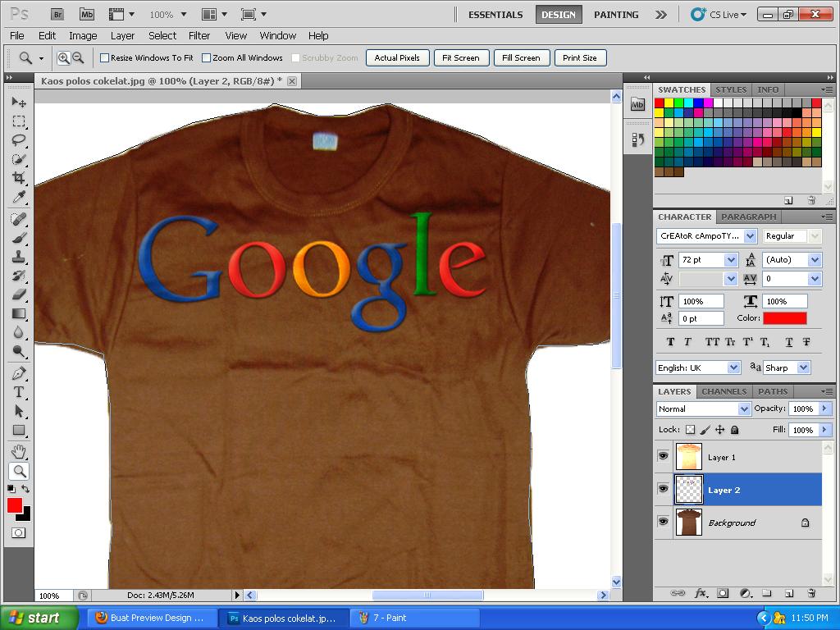Click the Fill Screen button
This screenshot has height=630, width=840.
[x=521, y=58]
